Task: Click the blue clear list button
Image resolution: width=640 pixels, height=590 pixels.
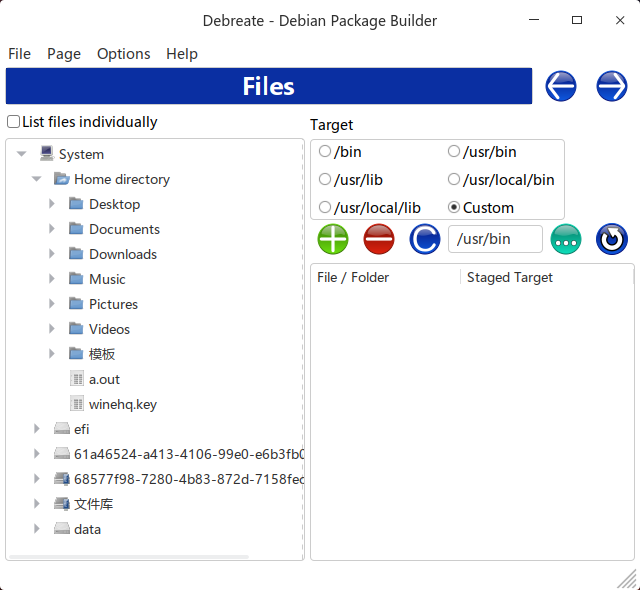Action: click(425, 239)
